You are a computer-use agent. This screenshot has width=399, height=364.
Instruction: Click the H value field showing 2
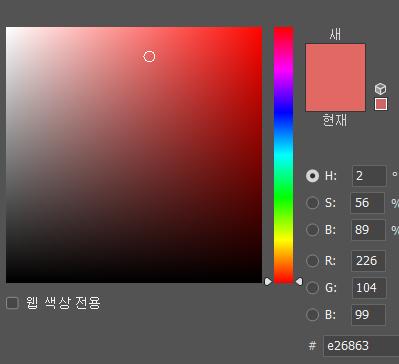coord(369,176)
